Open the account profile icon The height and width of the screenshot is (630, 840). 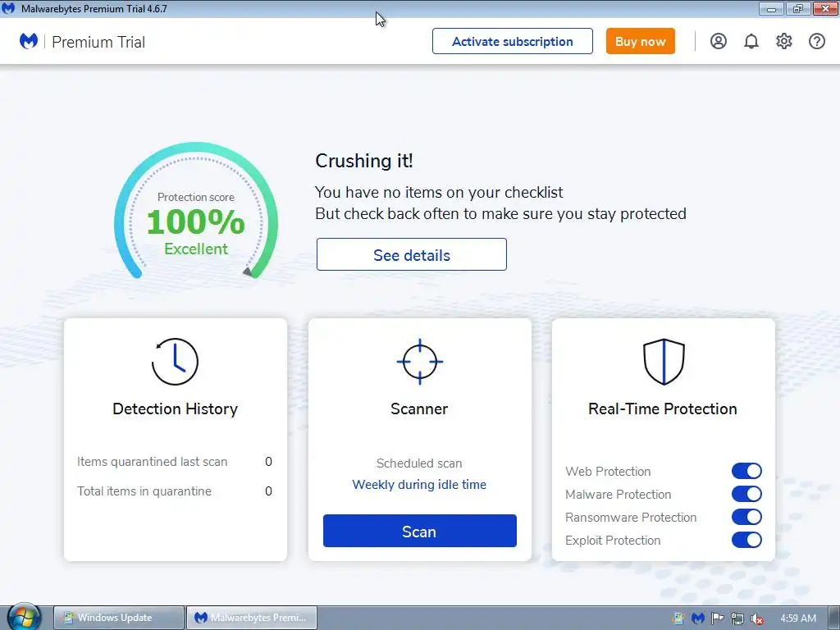pos(719,41)
